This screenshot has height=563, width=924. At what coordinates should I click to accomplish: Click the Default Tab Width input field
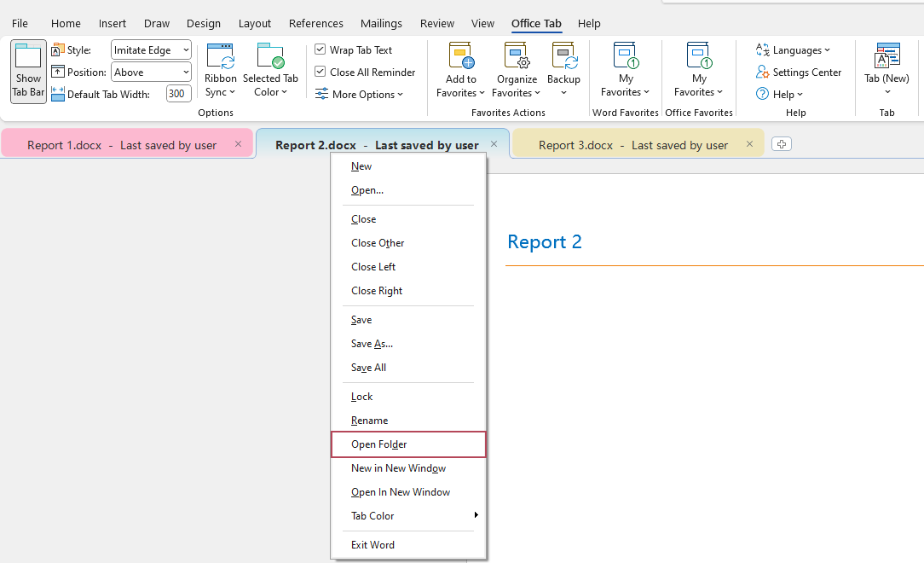click(177, 95)
